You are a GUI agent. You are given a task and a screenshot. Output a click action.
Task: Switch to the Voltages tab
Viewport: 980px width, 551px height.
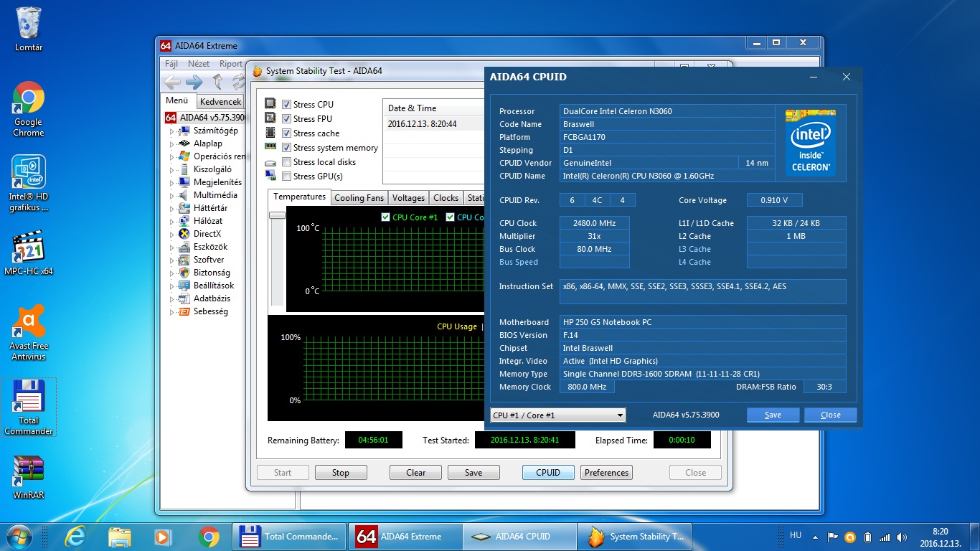click(408, 198)
